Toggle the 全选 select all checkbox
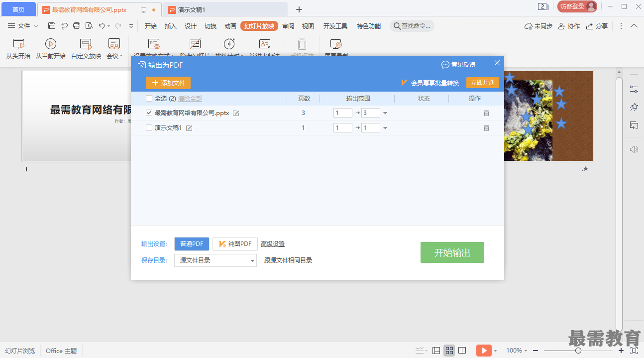This screenshot has height=358, width=644. tap(149, 99)
